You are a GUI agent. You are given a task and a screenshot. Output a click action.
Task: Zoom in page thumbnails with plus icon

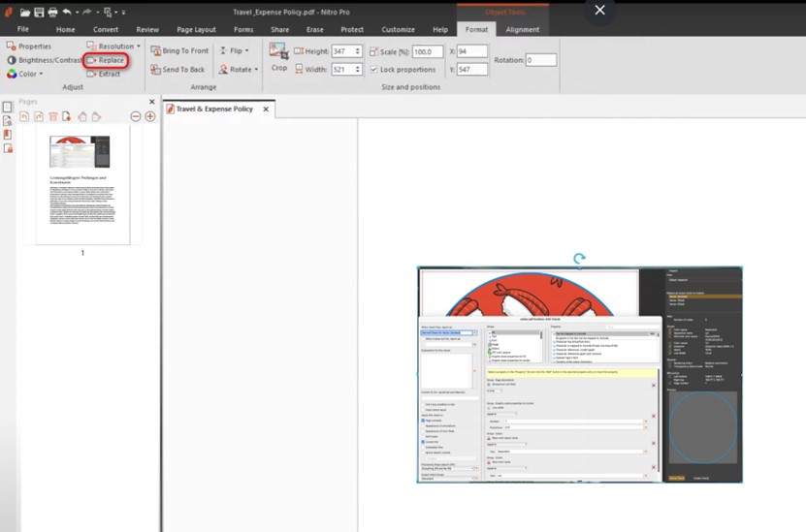tap(150, 116)
